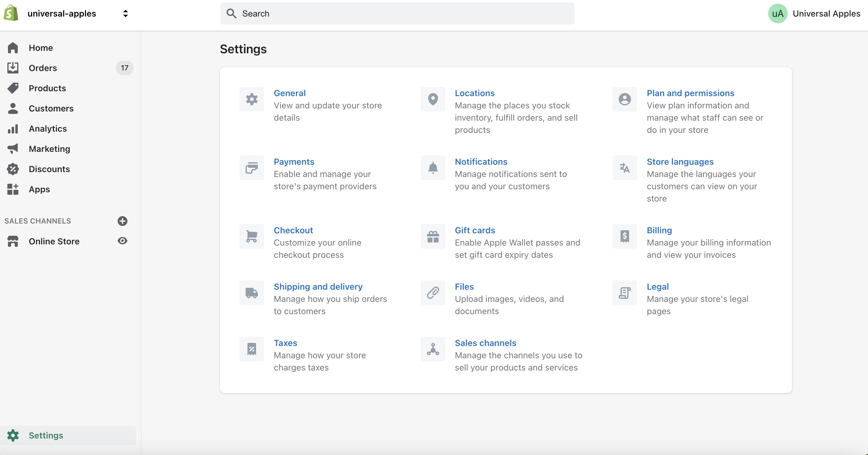Focus the Search field

tap(397, 13)
